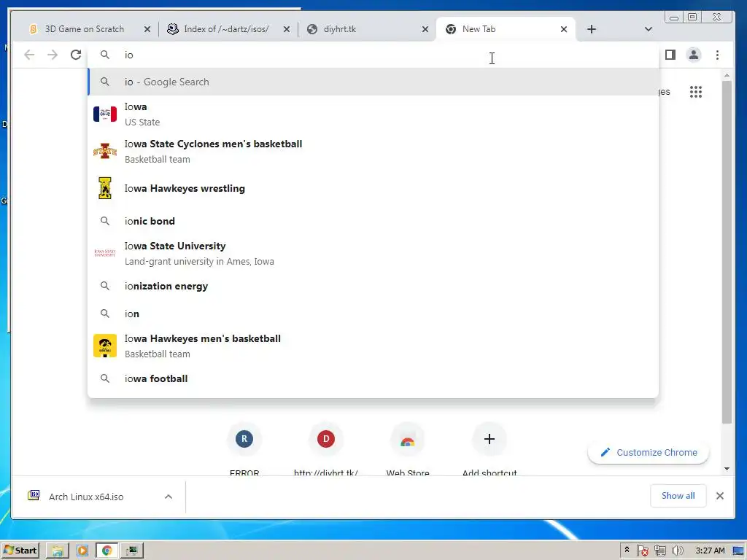Open the Web Store shortcut
The height and width of the screenshot is (560, 747).
point(408,448)
